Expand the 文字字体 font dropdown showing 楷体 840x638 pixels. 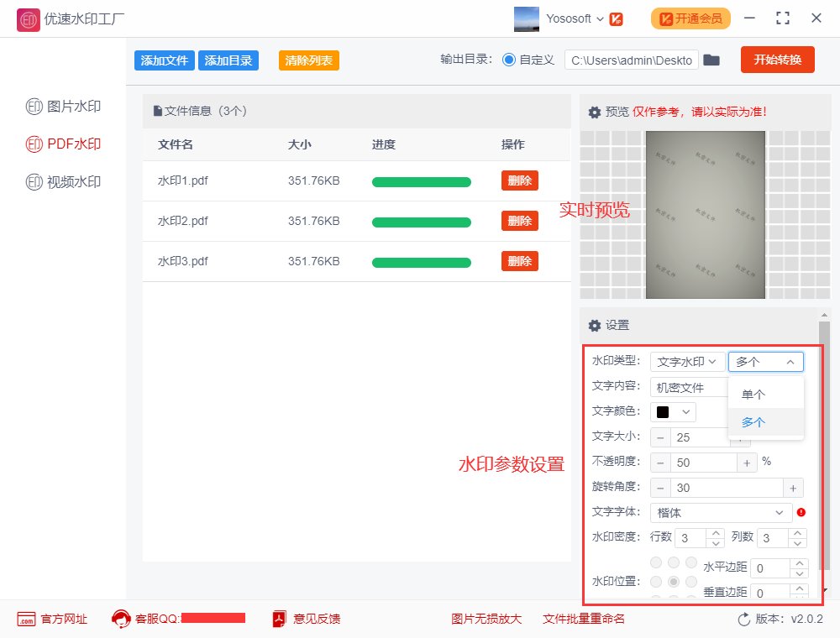720,512
